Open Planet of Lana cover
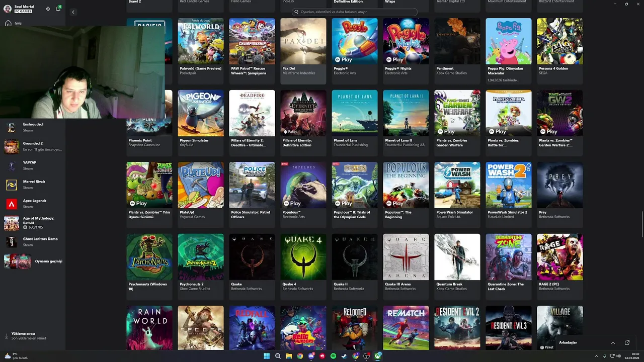Image resolution: width=644 pixels, height=362 pixels. tap(355, 113)
